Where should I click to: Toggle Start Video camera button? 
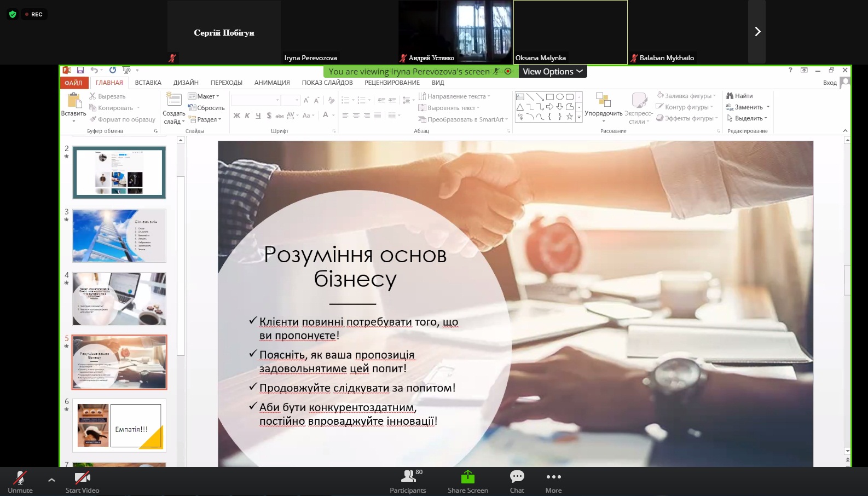(x=82, y=477)
